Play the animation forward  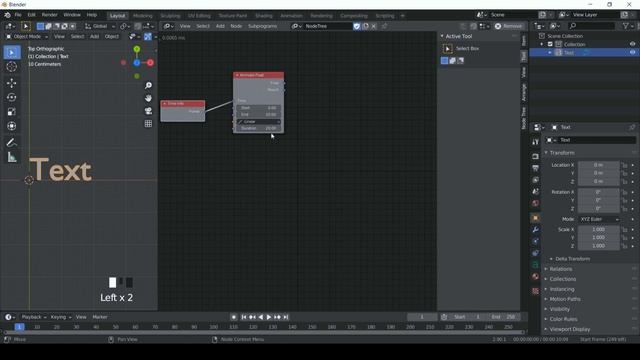(269, 317)
